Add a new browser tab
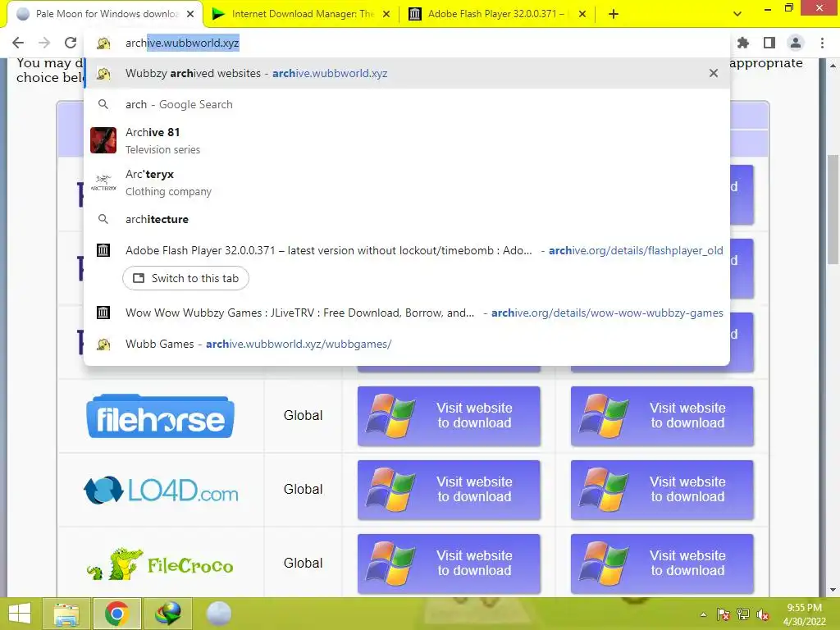This screenshot has height=630, width=840. (614, 14)
